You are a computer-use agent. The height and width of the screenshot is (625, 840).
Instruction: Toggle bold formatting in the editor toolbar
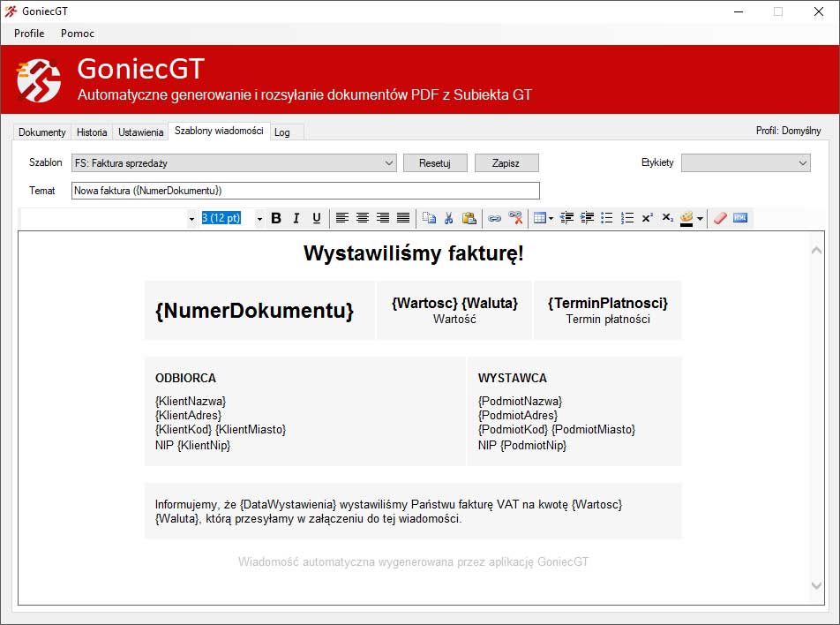276,218
